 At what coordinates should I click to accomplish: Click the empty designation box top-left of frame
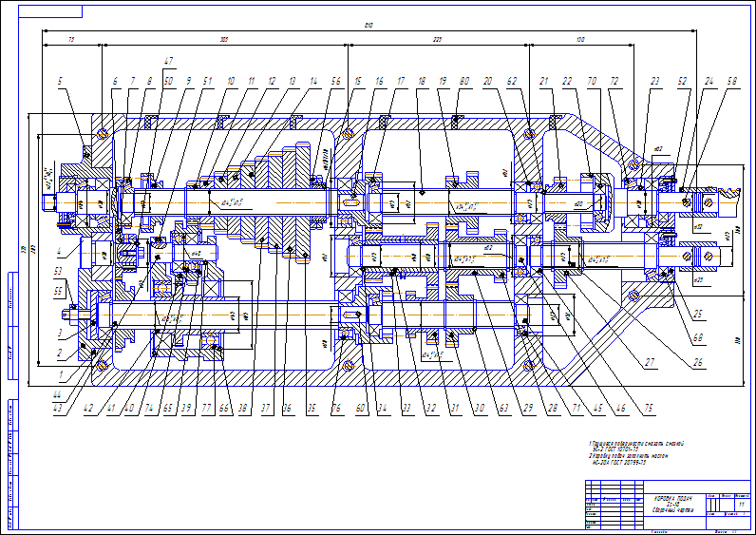coord(48,13)
